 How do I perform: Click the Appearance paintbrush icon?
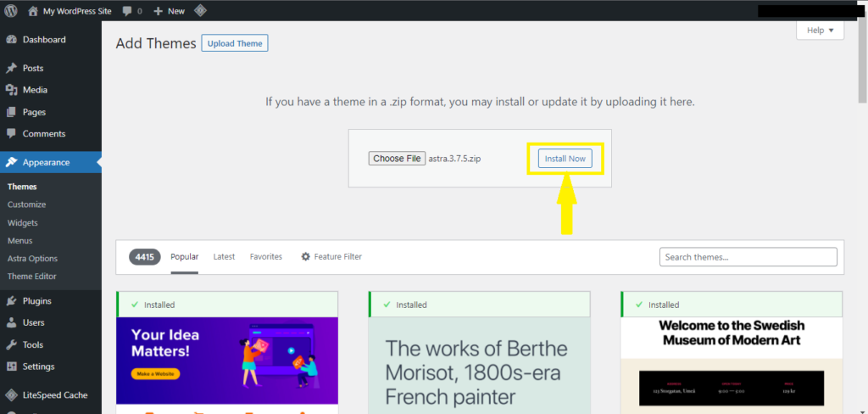tap(11, 162)
